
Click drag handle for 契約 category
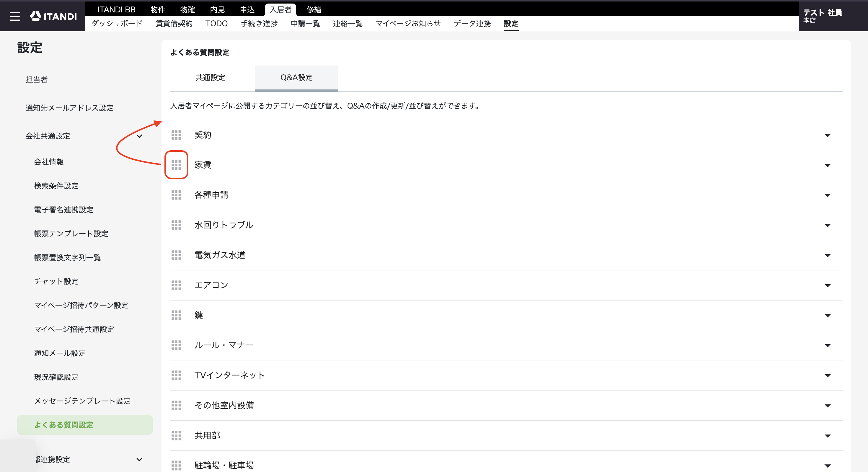pyautogui.click(x=176, y=135)
